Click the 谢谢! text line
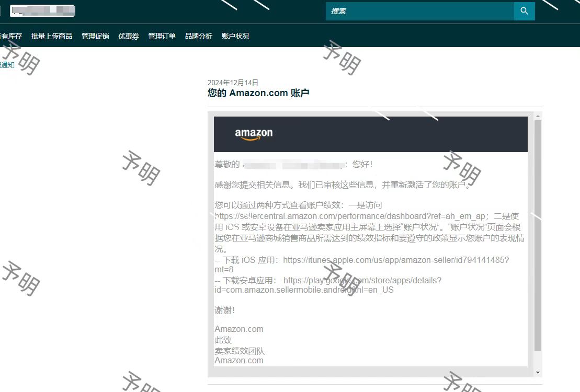The image size is (580, 392). [224, 310]
